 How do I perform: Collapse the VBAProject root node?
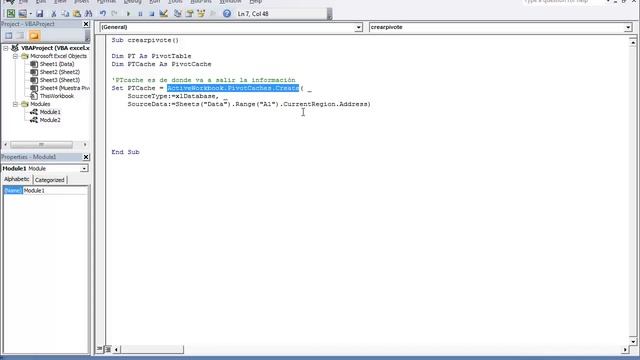(6, 48)
